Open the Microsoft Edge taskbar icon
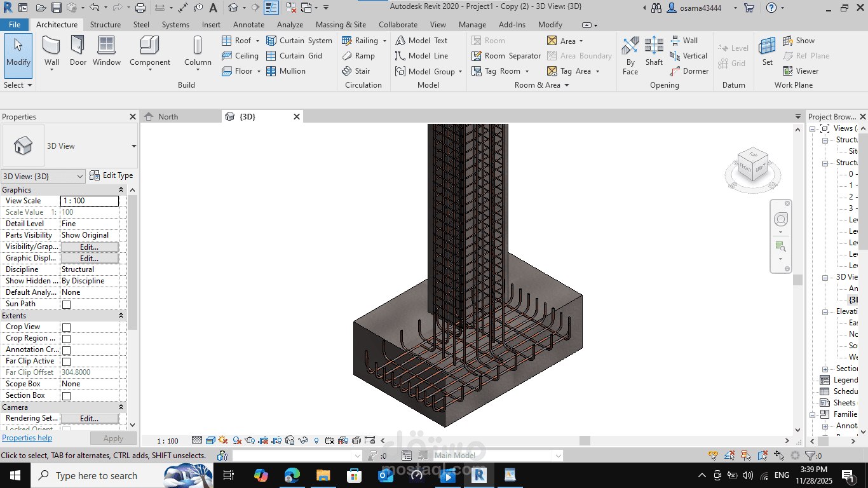The width and height of the screenshot is (868, 488). click(x=292, y=475)
